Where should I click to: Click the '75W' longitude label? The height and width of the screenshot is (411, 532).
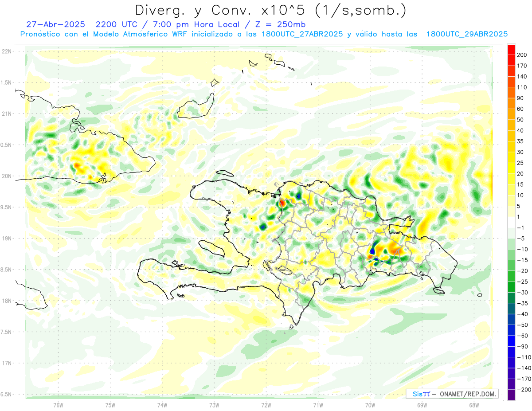pyautogui.click(x=110, y=405)
